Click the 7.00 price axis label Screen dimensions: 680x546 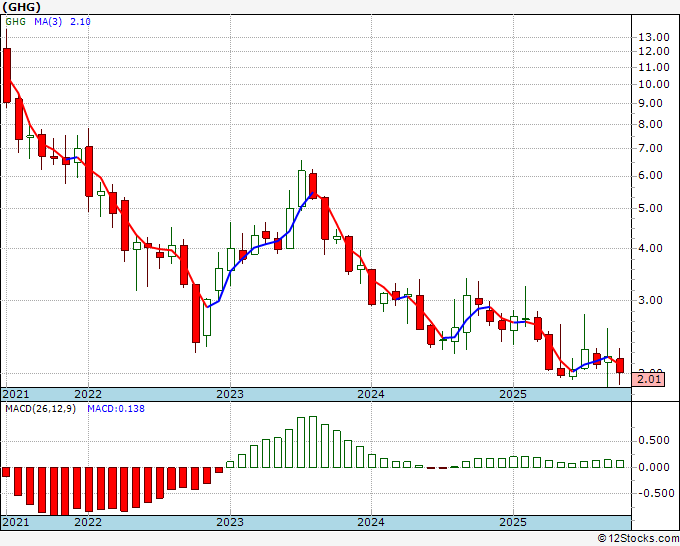pyautogui.click(x=651, y=148)
